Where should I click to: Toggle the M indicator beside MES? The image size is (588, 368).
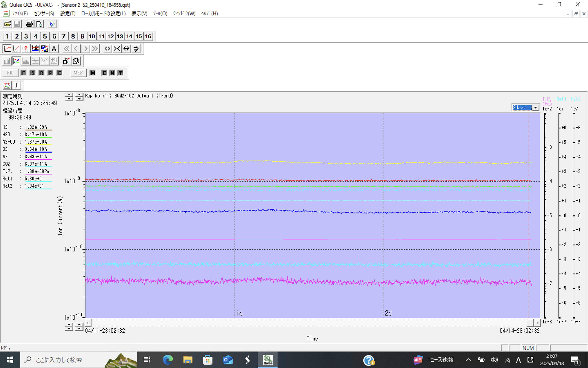point(92,73)
